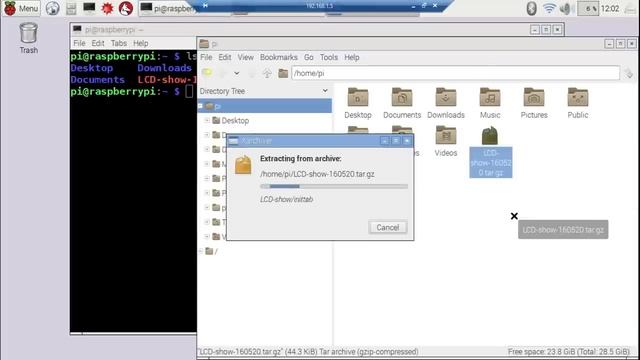Open the Mathematica red star icon
The image size is (640, 360).
[107, 8]
